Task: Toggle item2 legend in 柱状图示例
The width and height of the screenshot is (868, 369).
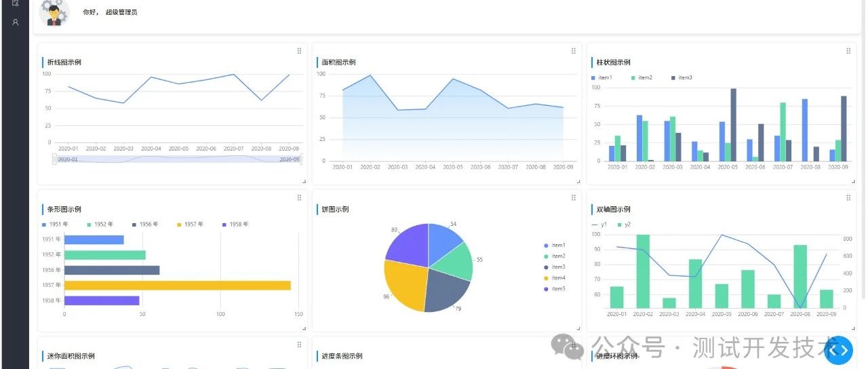Action: pyautogui.click(x=642, y=78)
